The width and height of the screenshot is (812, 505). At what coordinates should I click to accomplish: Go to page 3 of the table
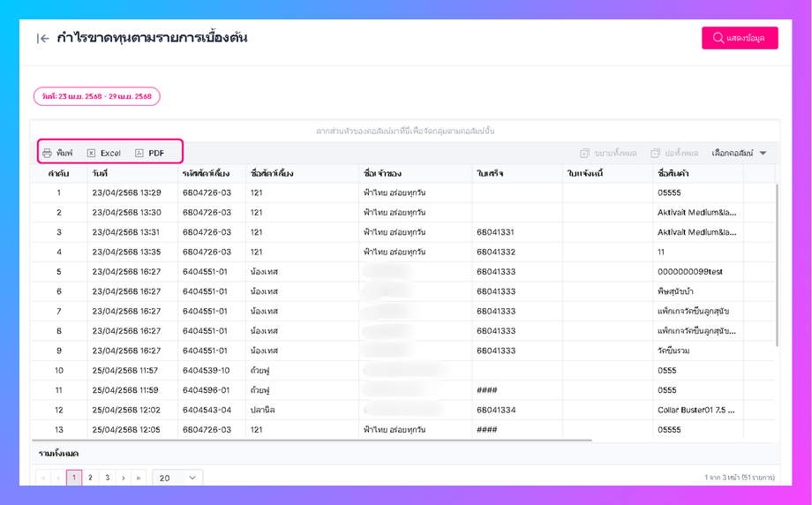107,478
